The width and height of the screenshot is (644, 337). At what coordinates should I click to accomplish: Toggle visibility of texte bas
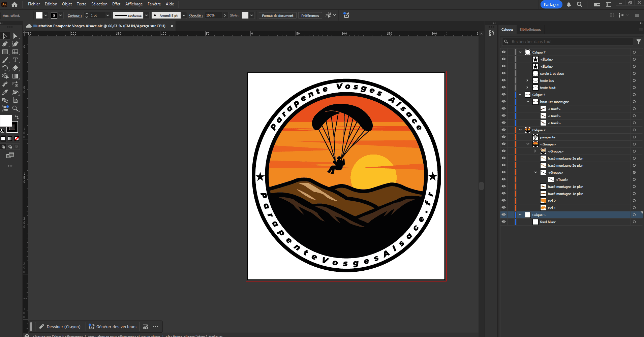(503, 80)
